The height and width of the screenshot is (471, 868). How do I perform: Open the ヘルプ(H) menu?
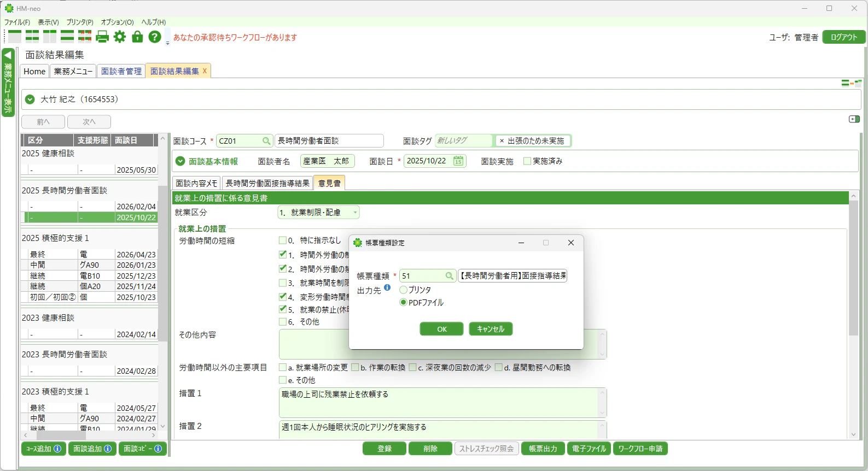pyautogui.click(x=154, y=22)
